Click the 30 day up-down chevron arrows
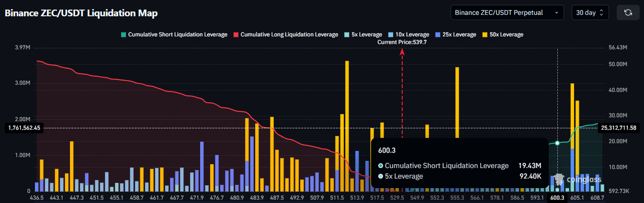Screen dimensions: 644x203 (x=602, y=12)
